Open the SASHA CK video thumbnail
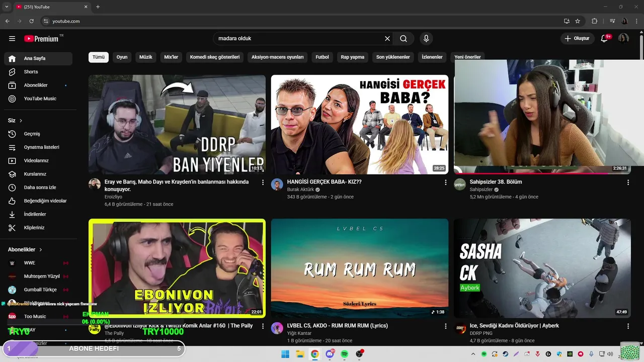Viewport: 644px width, 362px height. [542, 268]
